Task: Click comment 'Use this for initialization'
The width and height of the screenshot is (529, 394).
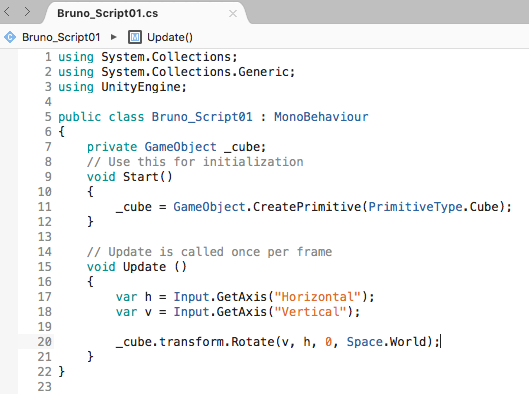Action: (206, 162)
